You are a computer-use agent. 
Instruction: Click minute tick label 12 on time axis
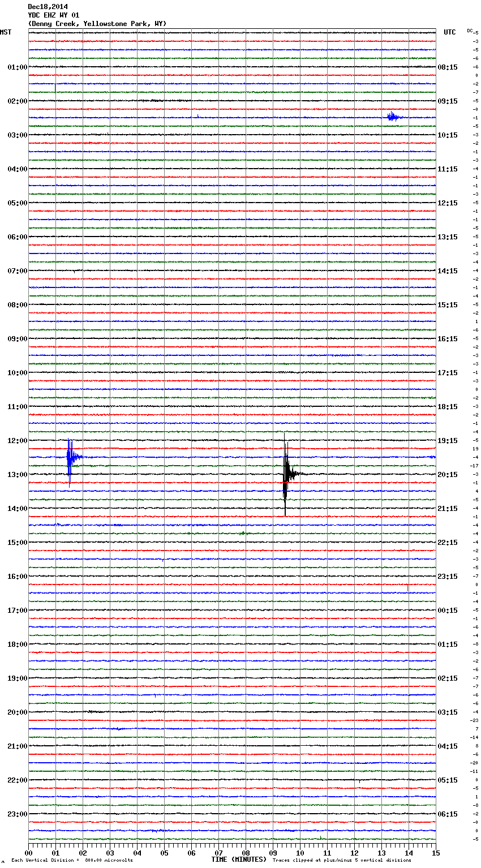point(354,853)
